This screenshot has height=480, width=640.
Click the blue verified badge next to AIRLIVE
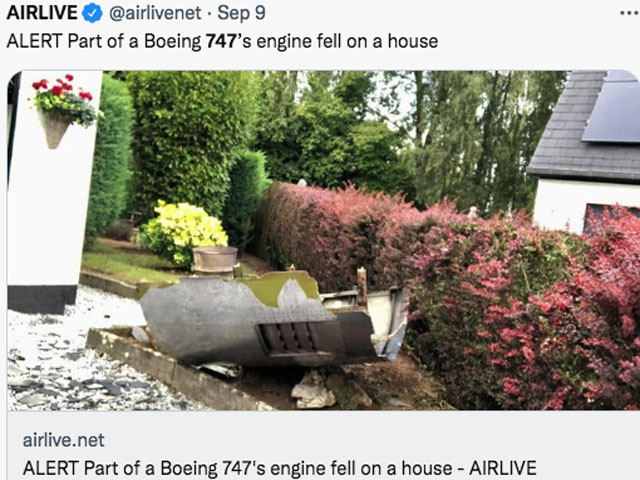(93, 13)
